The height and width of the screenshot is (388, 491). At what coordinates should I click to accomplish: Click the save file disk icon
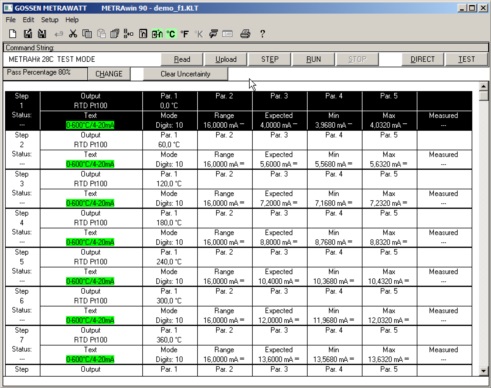point(42,34)
